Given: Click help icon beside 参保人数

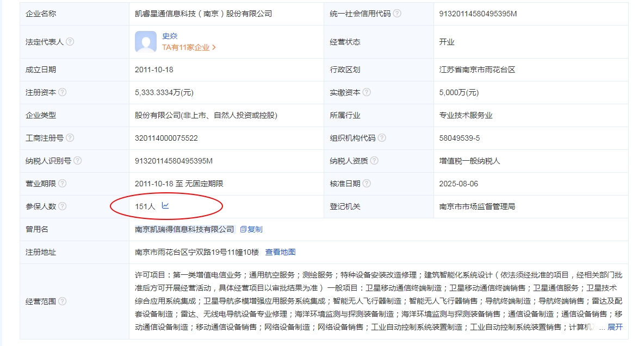Looking at the screenshot, I should click(x=63, y=206).
